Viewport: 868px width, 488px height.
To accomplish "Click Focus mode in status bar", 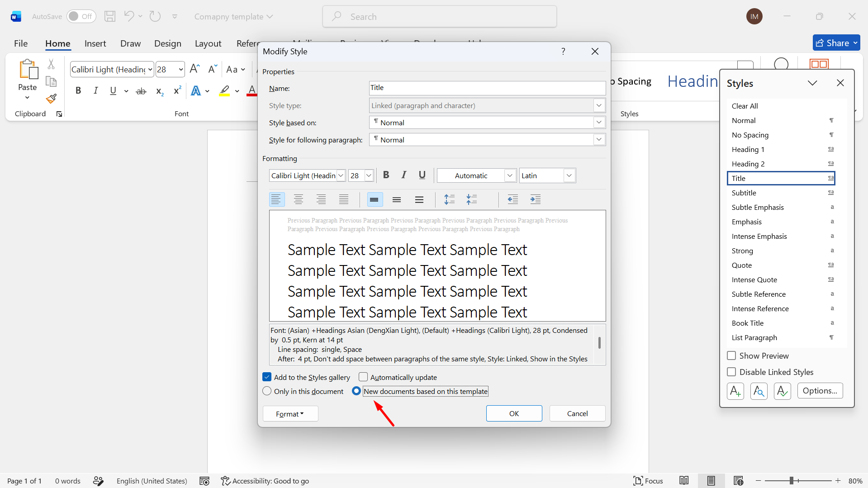I will click(648, 481).
